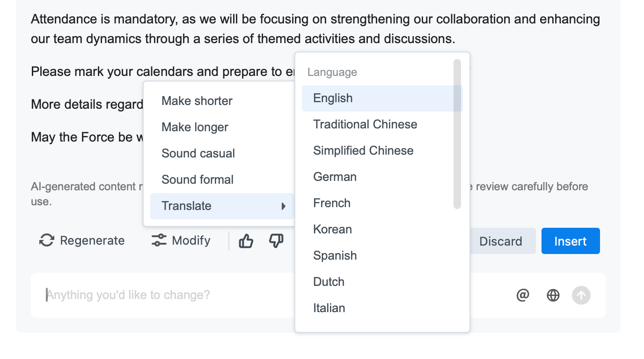Click the Discard button
This screenshot has height=359, width=644.
point(501,241)
